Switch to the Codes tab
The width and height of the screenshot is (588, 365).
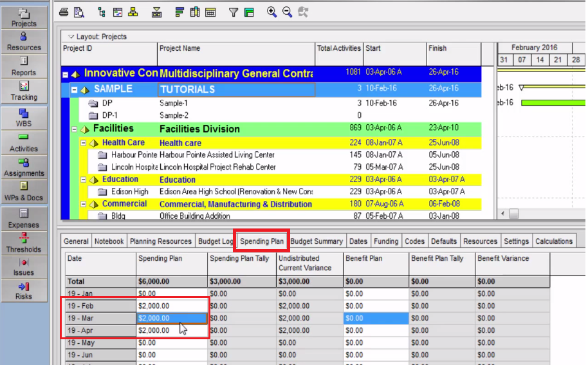pyautogui.click(x=414, y=241)
